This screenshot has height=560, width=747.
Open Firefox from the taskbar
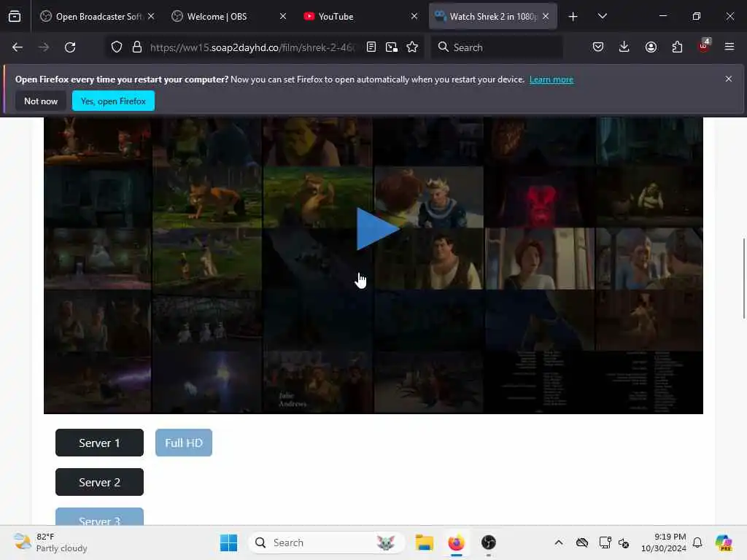tap(457, 542)
